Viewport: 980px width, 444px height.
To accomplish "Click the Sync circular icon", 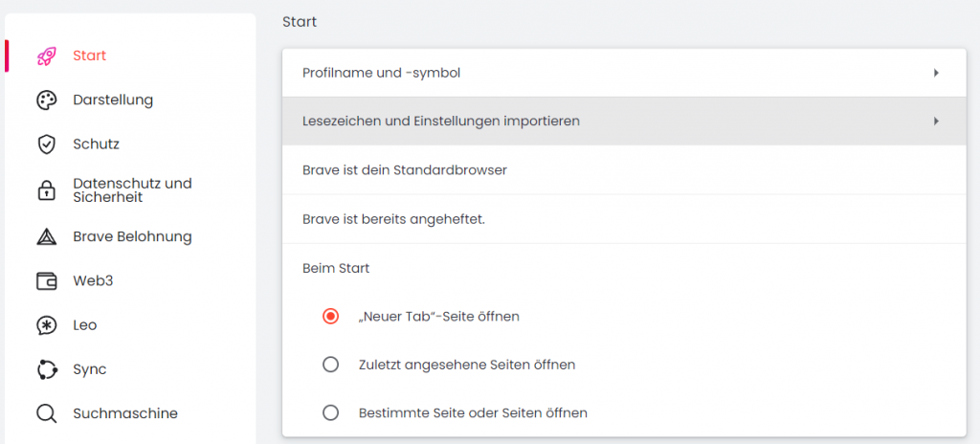I will 46,369.
